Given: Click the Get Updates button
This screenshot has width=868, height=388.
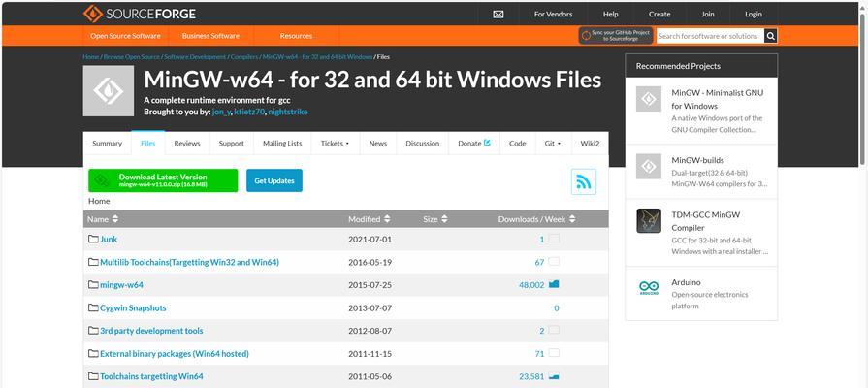Looking at the screenshot, I should [274, 180].
